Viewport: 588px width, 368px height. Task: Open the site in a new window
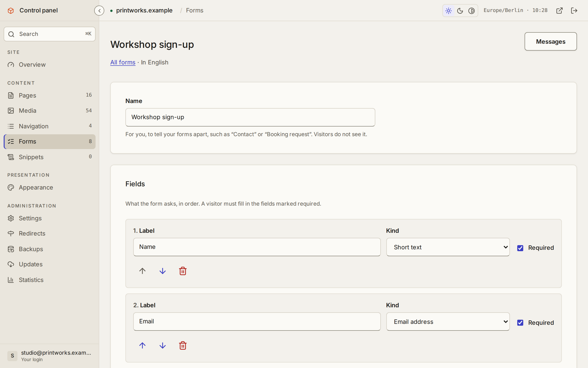click(559, 11)
